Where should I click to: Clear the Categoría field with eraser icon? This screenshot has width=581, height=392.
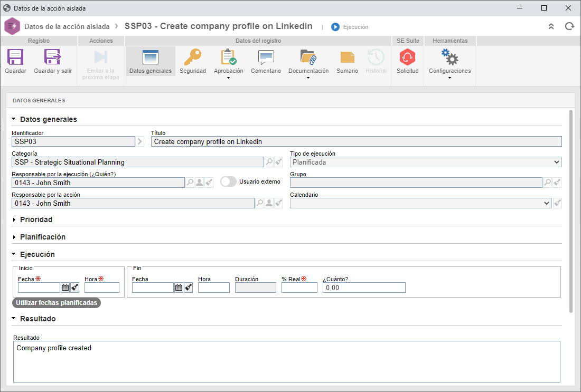point(279,162)
